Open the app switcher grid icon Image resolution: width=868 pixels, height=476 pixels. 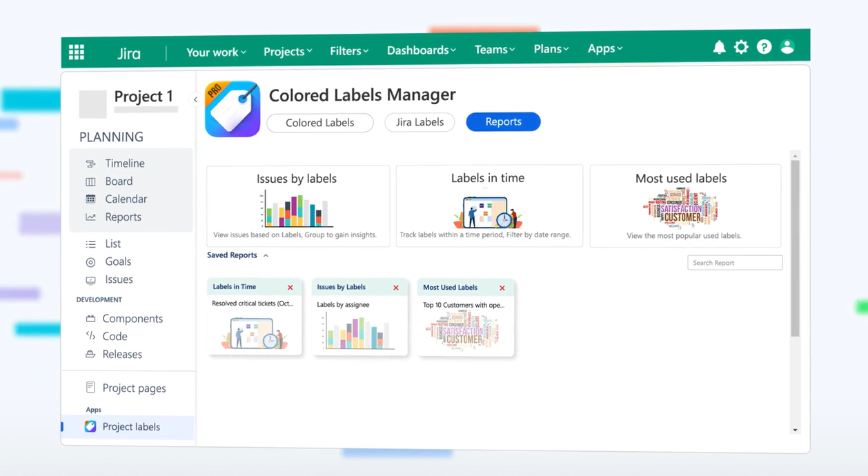77,52
